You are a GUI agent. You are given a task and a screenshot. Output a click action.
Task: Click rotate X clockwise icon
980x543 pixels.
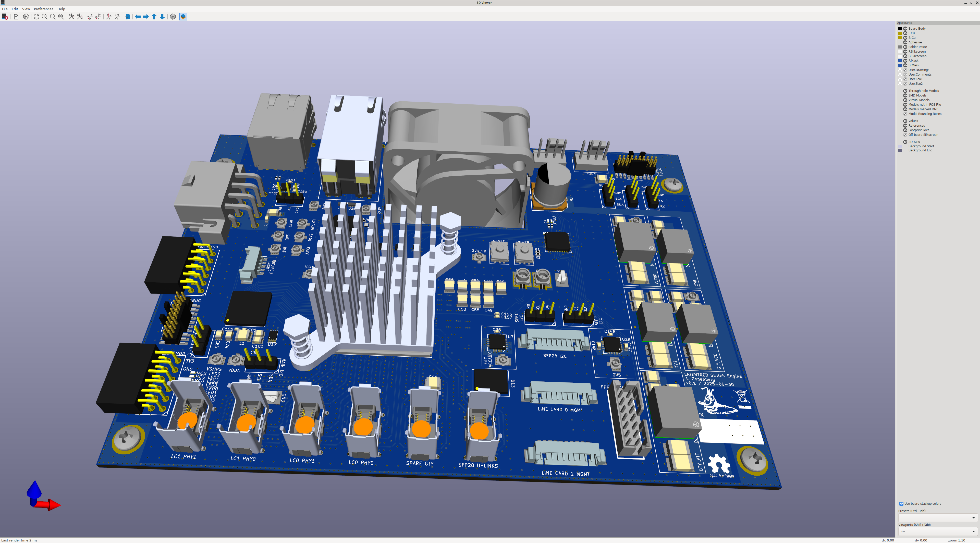coord(71,17)
